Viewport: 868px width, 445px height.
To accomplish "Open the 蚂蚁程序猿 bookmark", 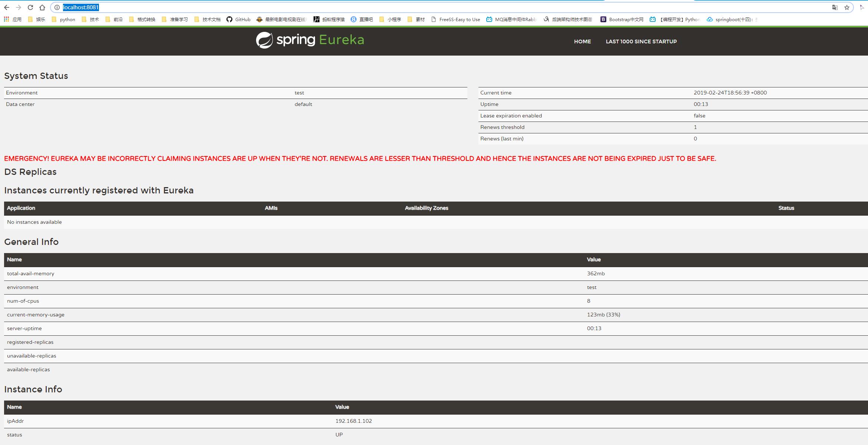I will pyautogui.click(x=329, y=19).
